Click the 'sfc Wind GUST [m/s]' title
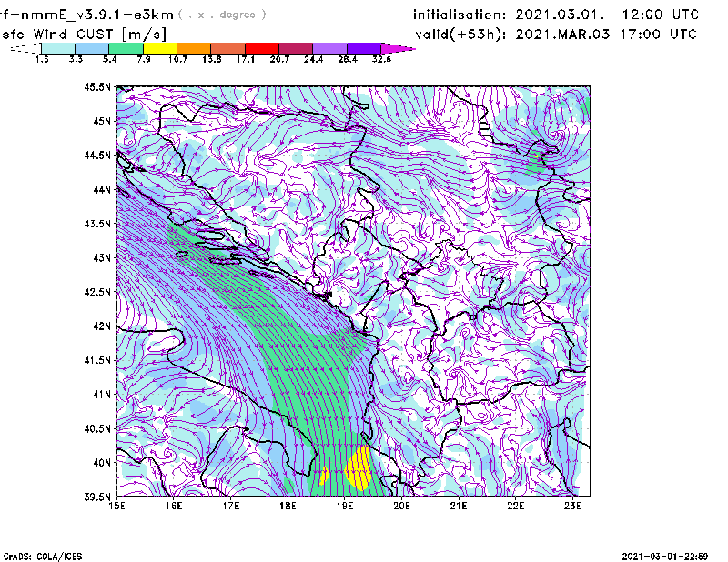728x562 pixels. pyautogui.click(x=84, y=35)
